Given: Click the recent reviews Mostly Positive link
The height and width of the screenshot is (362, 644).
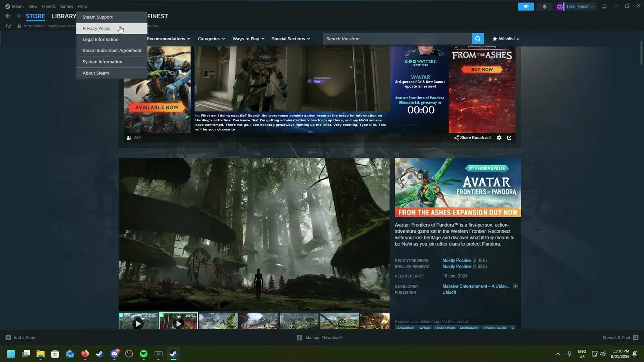Looking at the screenshot, I should click(x=457, y=260).
